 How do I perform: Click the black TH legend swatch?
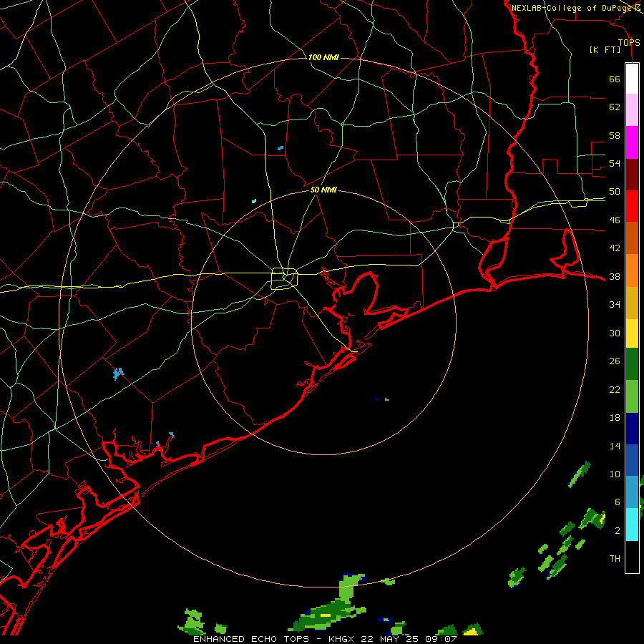point(632,557)
